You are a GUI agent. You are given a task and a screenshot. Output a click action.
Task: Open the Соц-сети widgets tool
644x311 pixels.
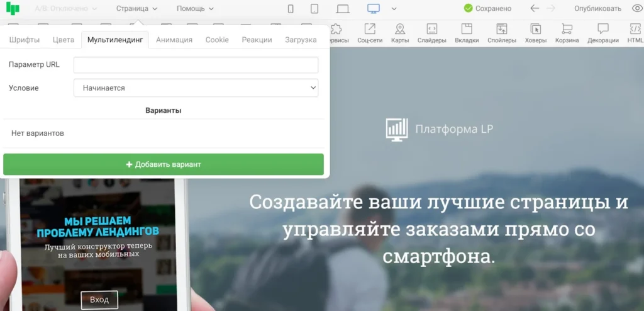point(370,34)
